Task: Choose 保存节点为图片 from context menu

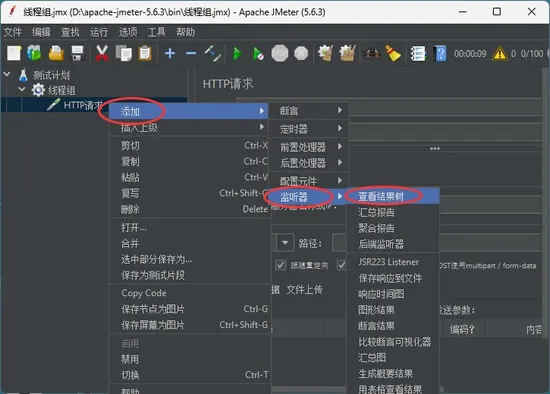Action: 189,309
